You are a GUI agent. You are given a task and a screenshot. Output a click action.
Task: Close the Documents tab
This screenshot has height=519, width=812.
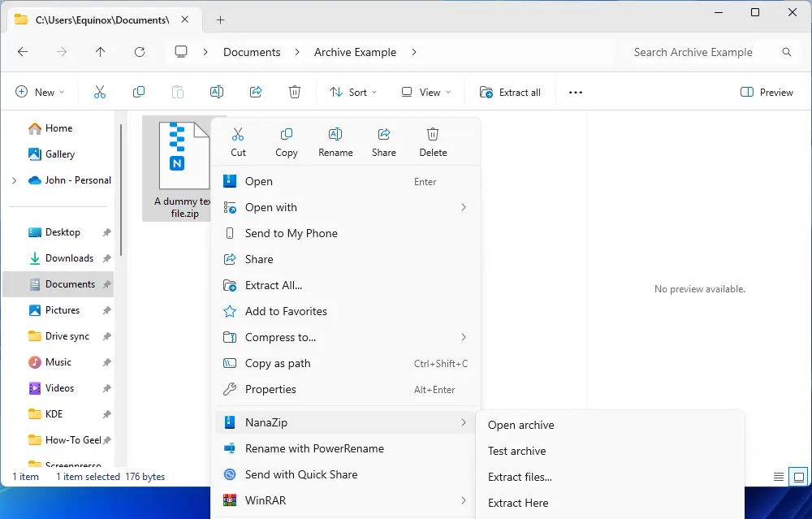pyautogui.click(x=185, y=19)
